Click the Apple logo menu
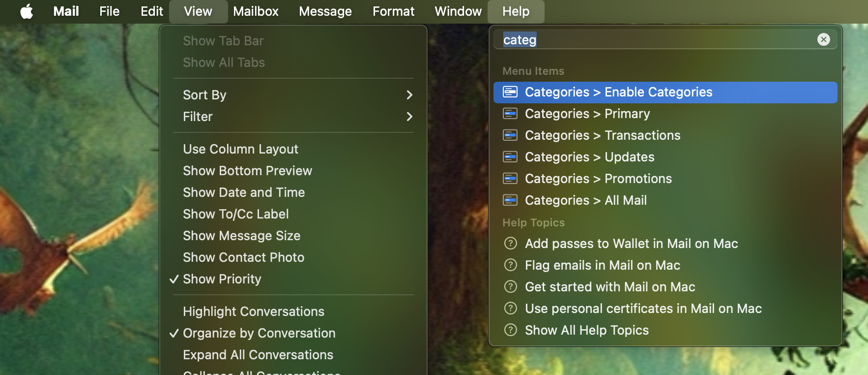 click(27, 11)
